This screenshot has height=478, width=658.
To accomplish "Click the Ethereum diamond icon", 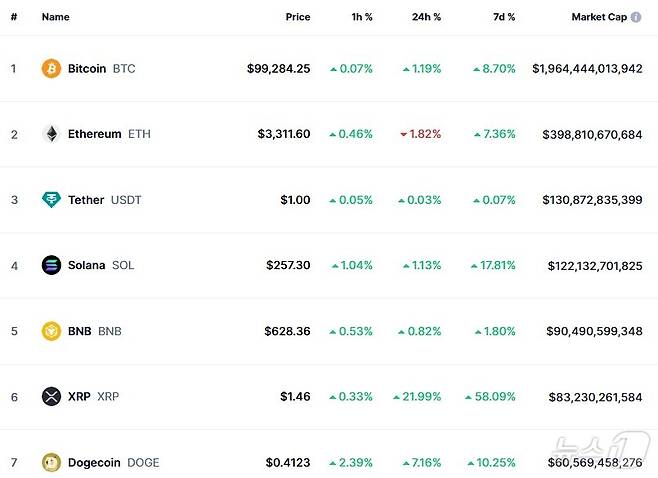I will 51,134.
